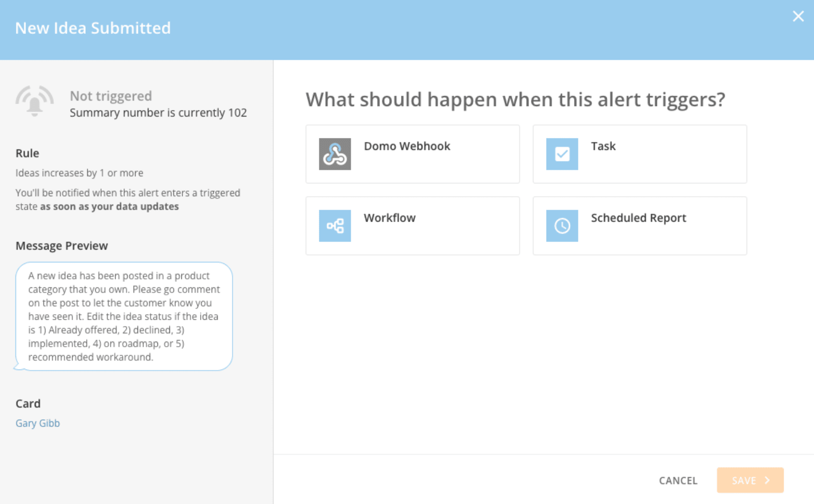Click the SAVE button
The image size is (814, 504).
tap(750, 480)
